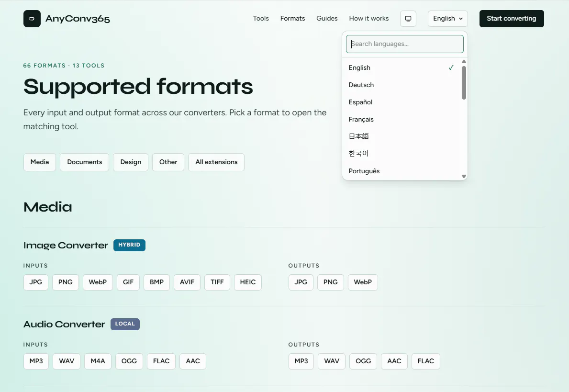This screenshot has height=392, width=569.
Task: Choose WAV under Audio Converter inputs
Action: tap(67, 361)
